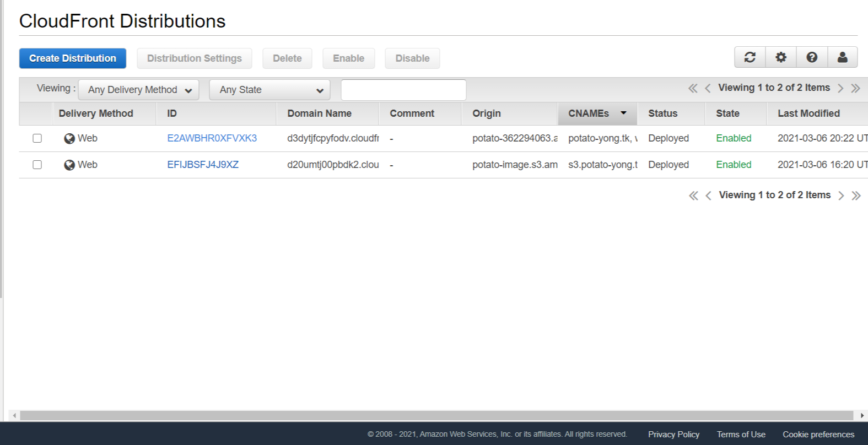Screen dimensions: 868x445
Task: Go to first page, top pagination
Action: (693, 88)
